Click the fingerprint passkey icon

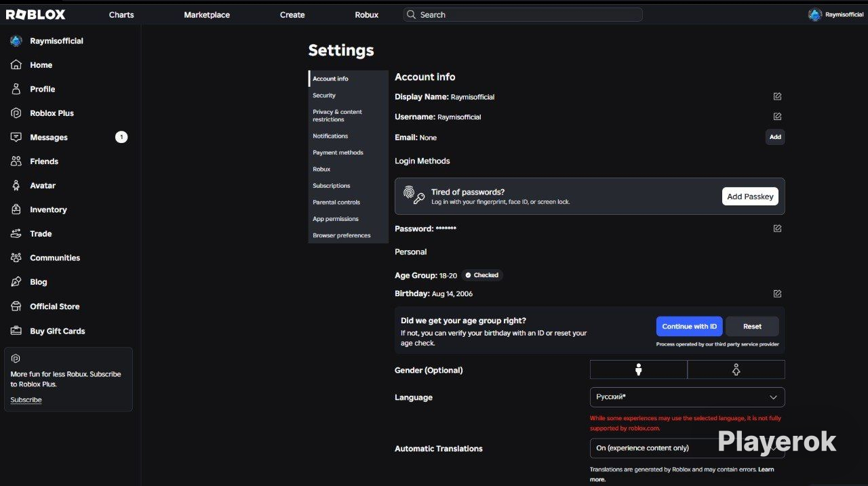[x=414, y=195]
